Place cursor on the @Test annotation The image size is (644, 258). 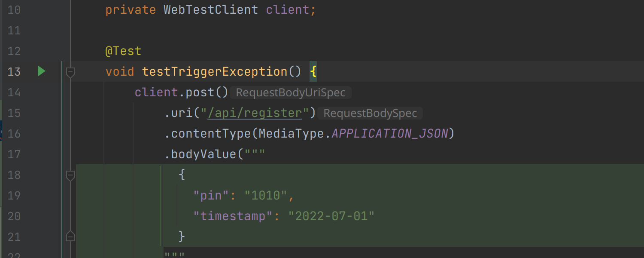pos(123,51)
